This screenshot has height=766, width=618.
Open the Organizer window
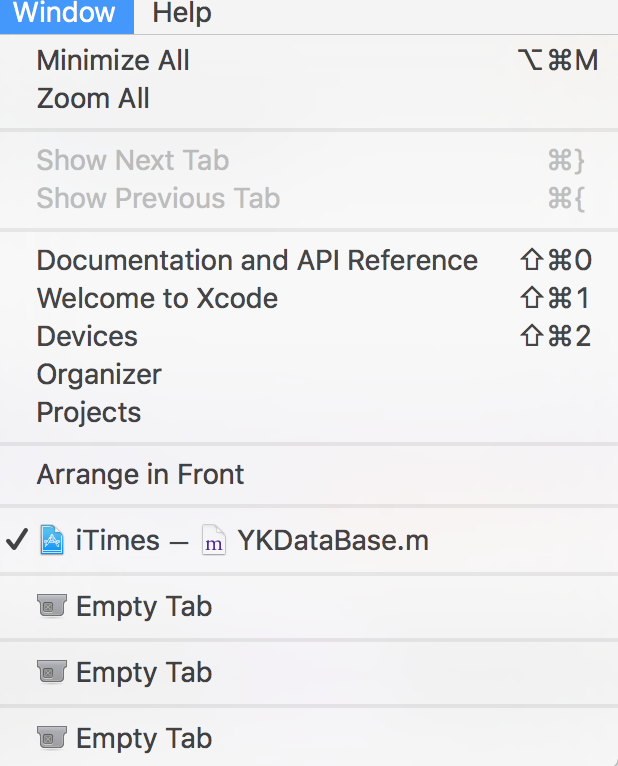99,375
